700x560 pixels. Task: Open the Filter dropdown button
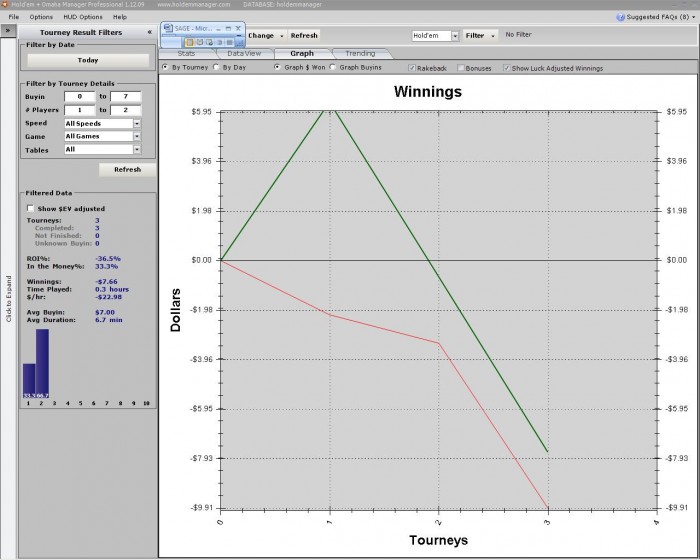pos(480,35)
